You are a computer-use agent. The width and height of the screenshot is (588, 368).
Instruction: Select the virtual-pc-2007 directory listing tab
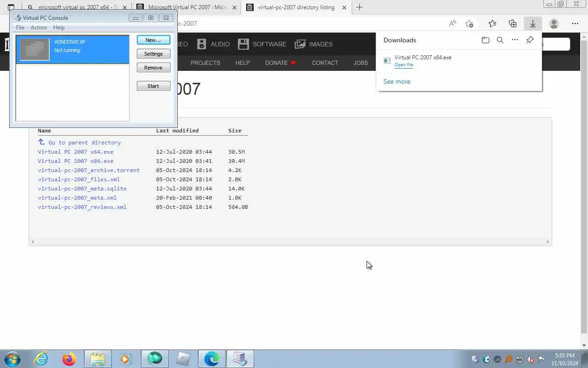point(296,7)
